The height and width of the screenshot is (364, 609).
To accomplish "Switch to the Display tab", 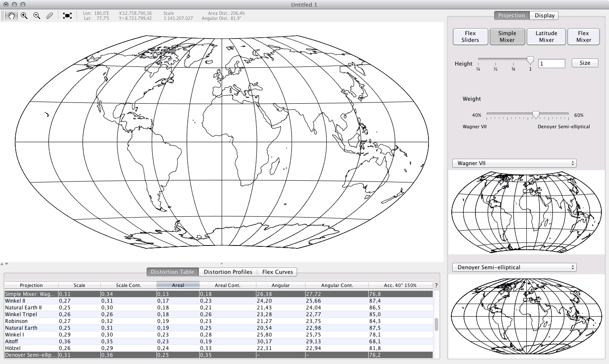I will pyautogui.click(x=544, y=16).
